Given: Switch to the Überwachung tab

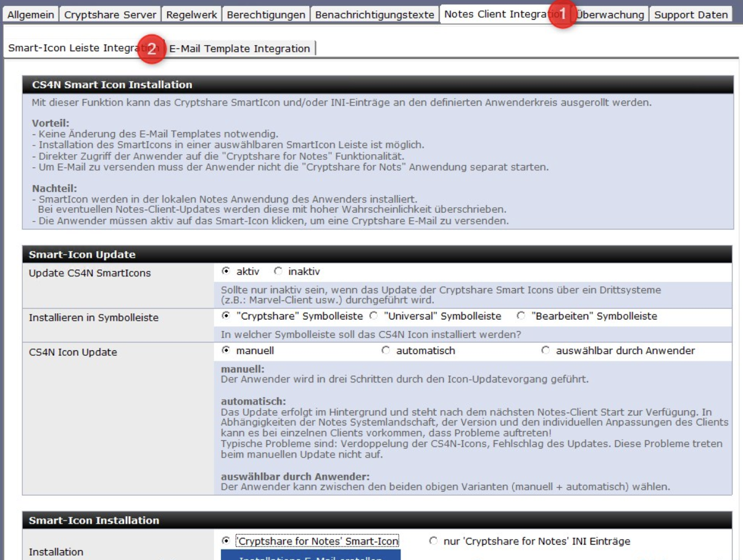Looking at the screenshot, I should [x=610, y=14].
